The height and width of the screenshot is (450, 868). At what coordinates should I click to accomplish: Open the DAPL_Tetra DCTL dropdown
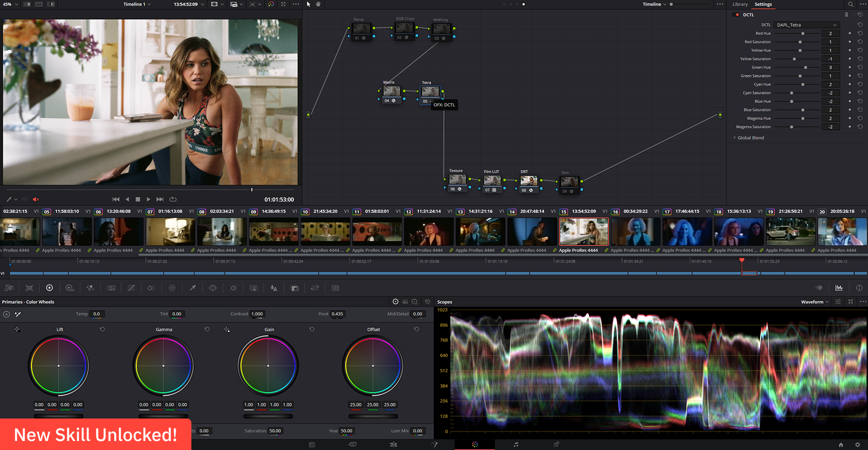(x=807, y=25)
